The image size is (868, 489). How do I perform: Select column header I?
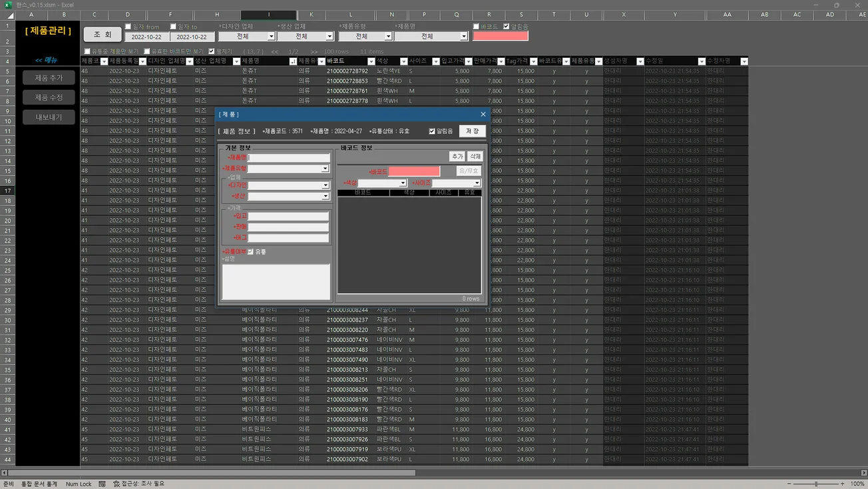[x=269, y=15]
